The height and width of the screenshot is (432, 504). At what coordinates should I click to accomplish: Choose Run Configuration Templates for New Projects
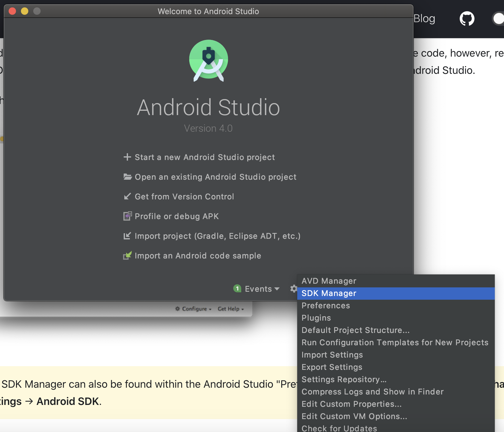click(x=396, y=342)
